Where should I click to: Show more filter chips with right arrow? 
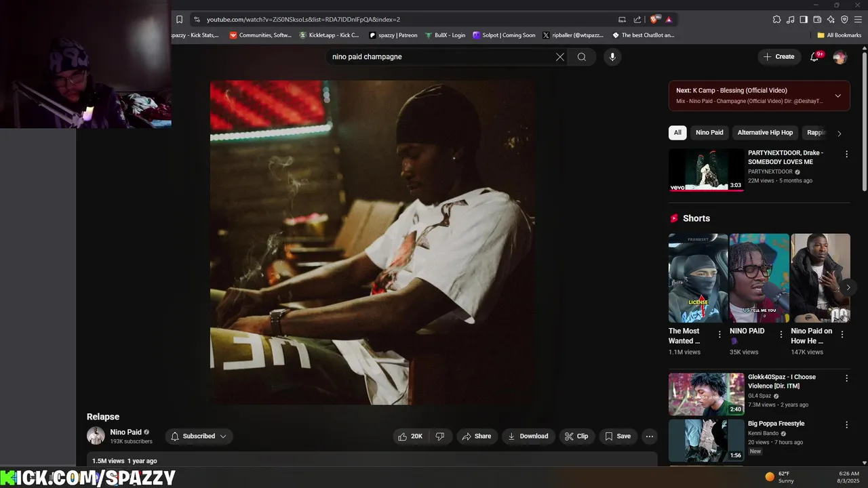[840, 134]
